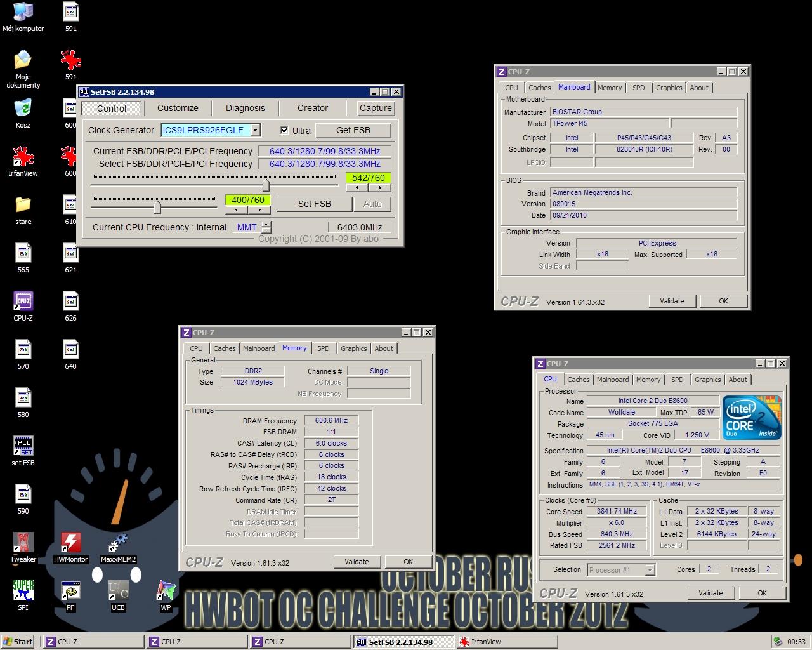The height and width of the screenshot is (650, 812).
Task: Open the Creator tab in SetFSB
Action: [313, 108]
